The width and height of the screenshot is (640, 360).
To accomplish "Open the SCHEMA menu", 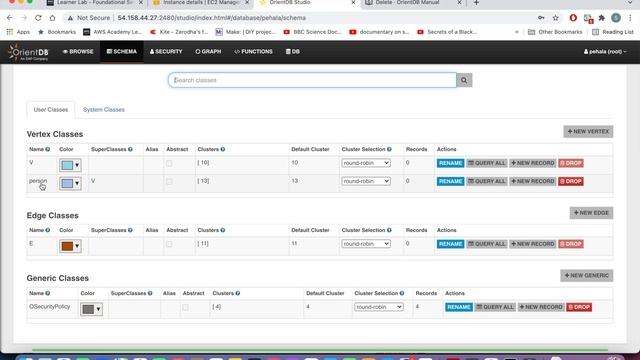I will [x=122, y=52].
